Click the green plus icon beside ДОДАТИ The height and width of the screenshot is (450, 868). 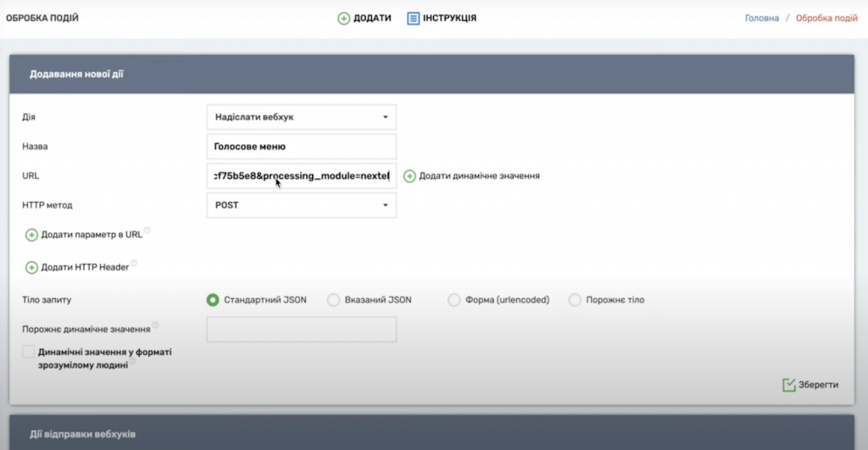[343, 18]
